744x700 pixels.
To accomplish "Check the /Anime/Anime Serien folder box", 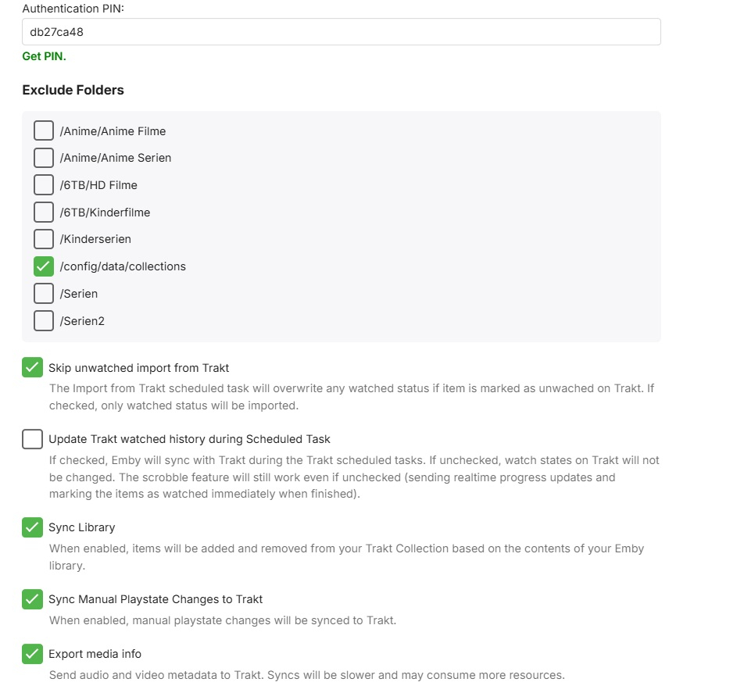I will pos(44,158).
